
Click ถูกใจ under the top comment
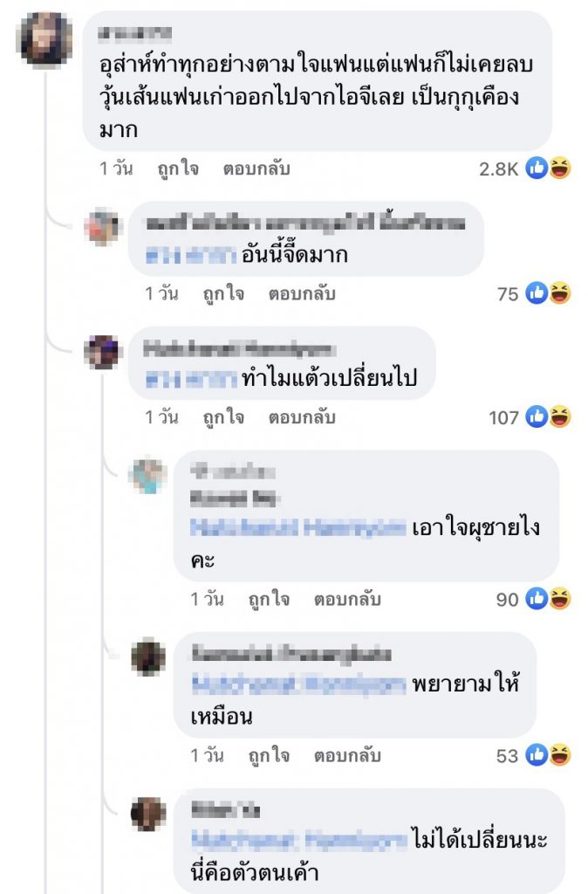pyautogui.click(x=178, y=168)
